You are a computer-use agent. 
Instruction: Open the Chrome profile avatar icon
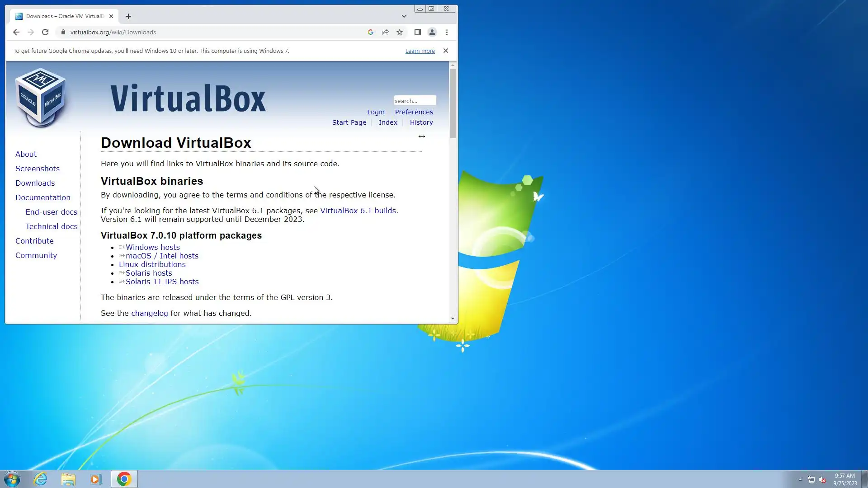pyautogui.click(x=432, y=32)
